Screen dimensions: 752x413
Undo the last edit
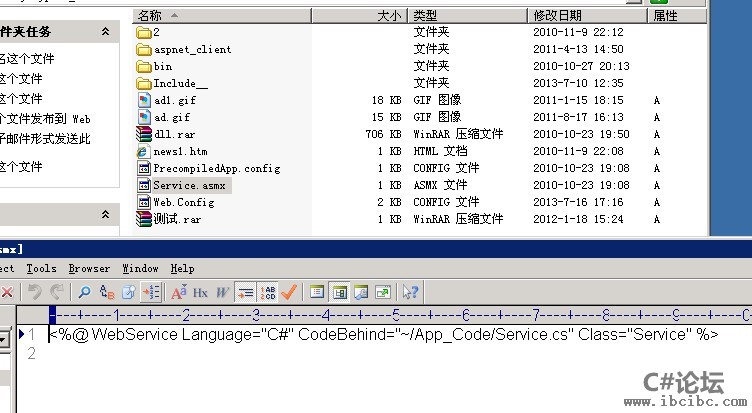[34, 292]
